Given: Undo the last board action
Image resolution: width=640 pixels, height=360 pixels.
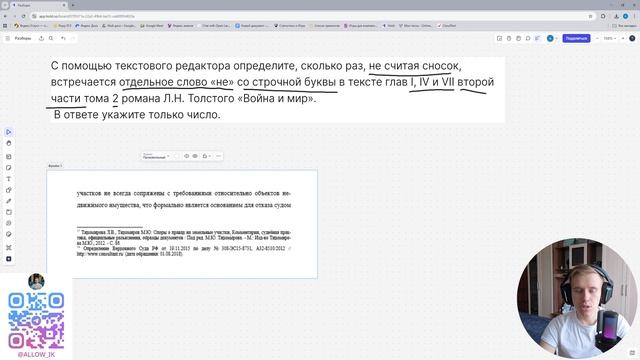Looking at the screenshot, I should (x=63, y=38).
